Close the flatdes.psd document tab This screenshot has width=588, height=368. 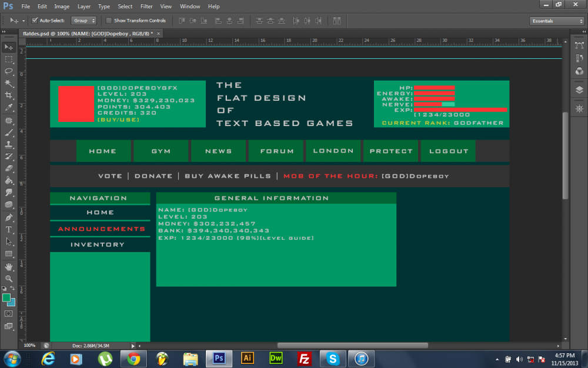(159, 34)
